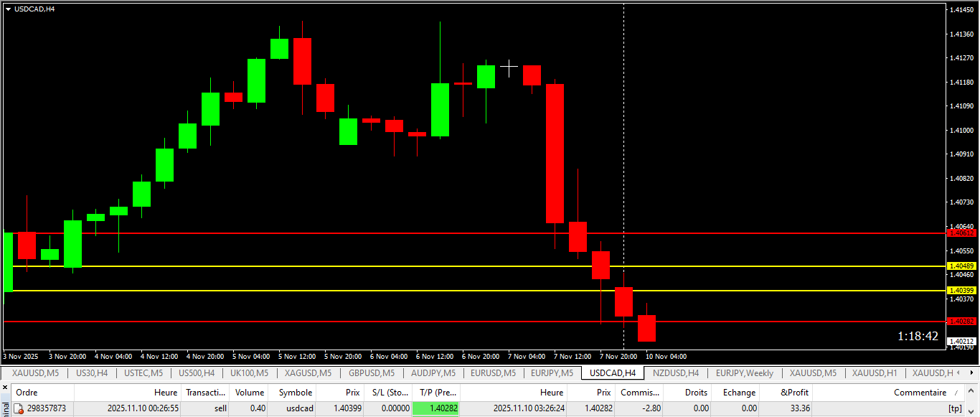
Task: Click the red 1.40282 price-axis label
Action: (x=962, y=322)
